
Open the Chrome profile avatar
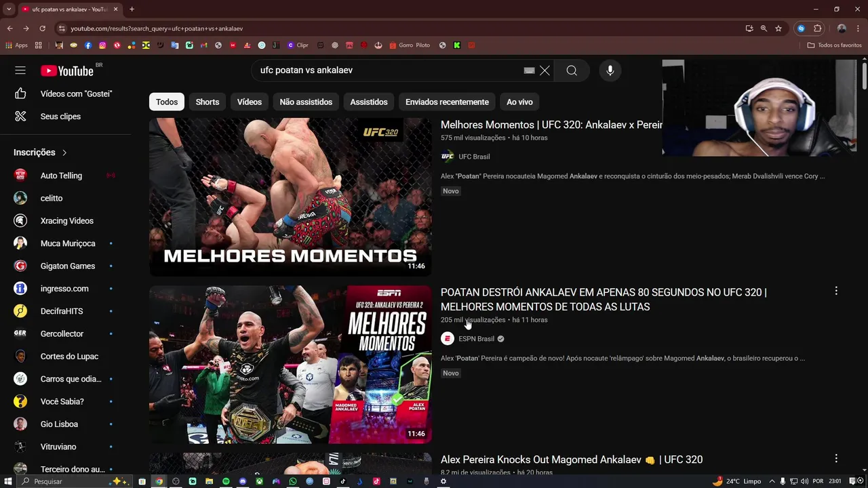[x=842, y=28]
